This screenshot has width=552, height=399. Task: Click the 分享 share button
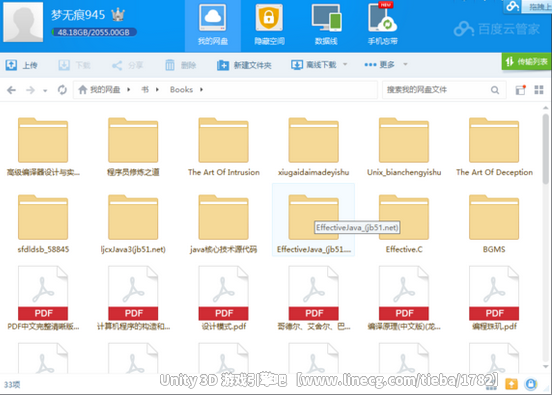coord(127,65)
